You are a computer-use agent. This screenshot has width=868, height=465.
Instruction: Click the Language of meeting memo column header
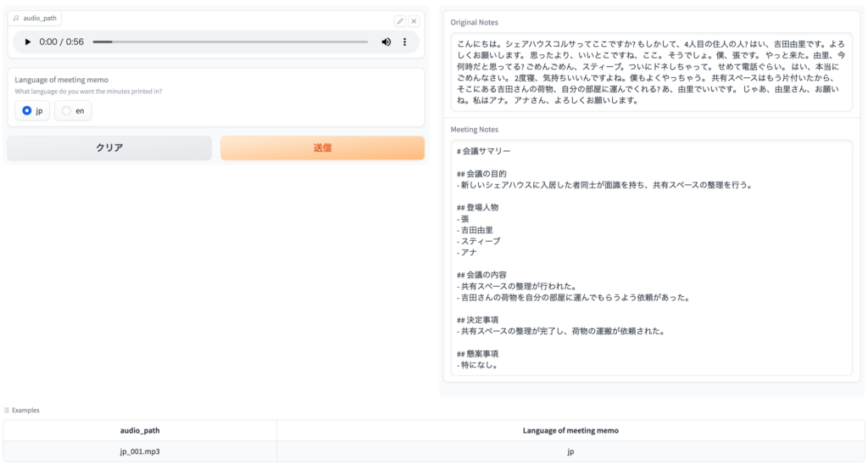pos(570,430)
